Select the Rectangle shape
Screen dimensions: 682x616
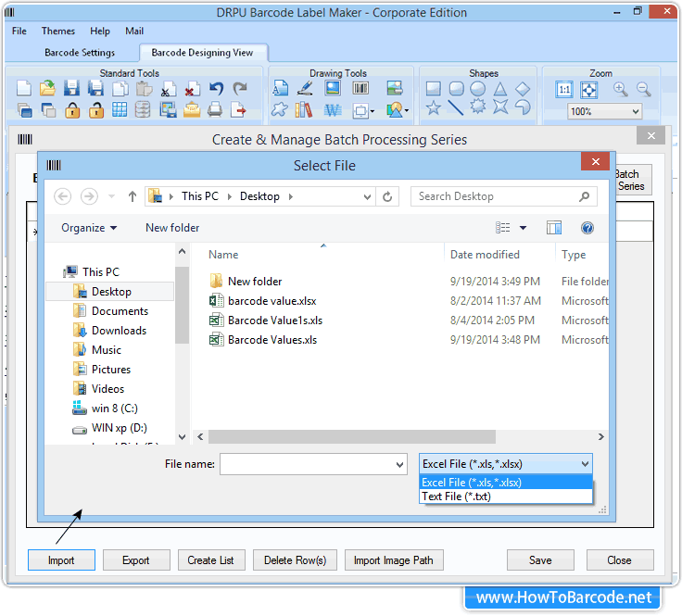tap(433, 89)
